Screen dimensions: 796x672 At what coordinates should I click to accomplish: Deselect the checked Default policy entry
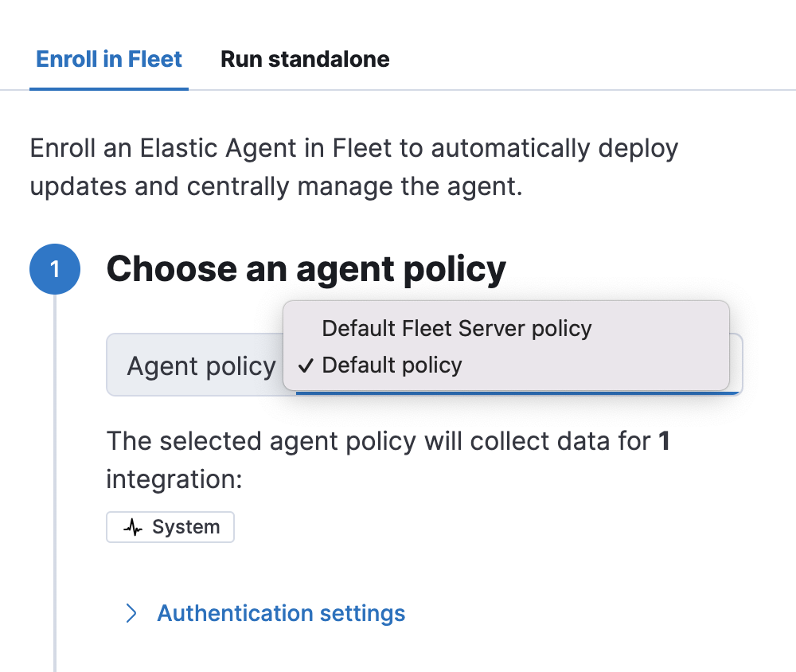(x=391, y=365)
